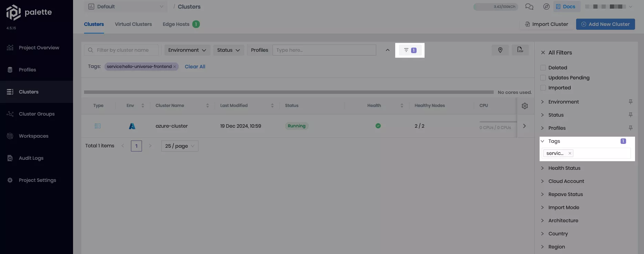Open the chat support icon
Viewport: 644px width, 254px height.
pyautogui.click(x=529, y=7)
